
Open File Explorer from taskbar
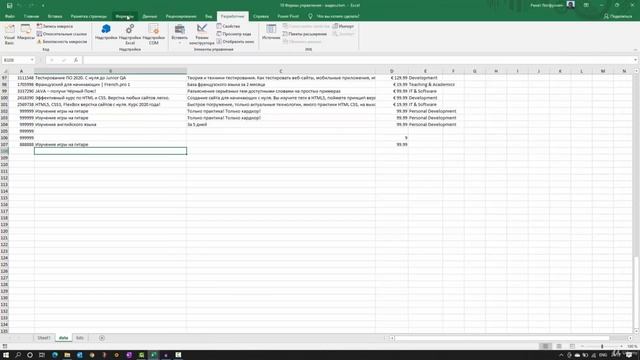tap(67, 355)
